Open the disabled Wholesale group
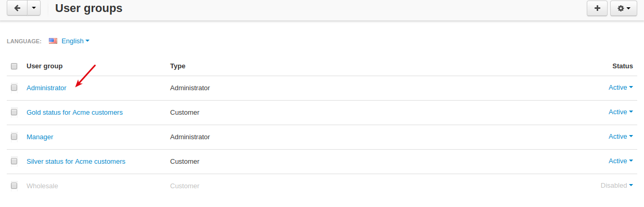The width and height of the screenshot is (644, 207). [x=42, y=186]
